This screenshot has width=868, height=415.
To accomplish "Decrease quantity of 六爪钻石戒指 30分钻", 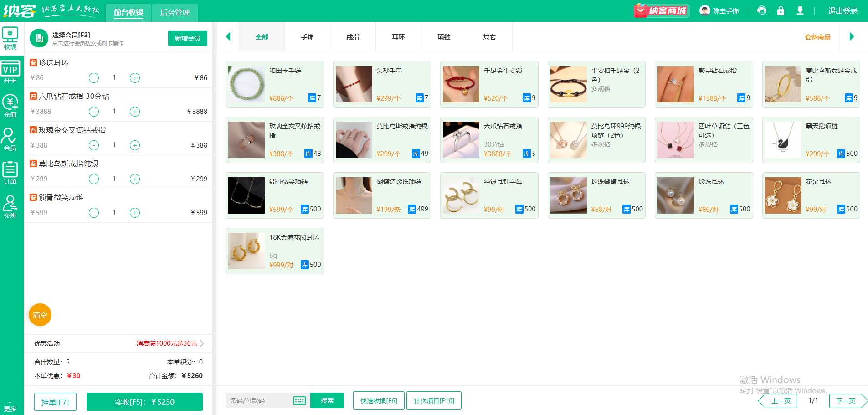I will (x=94, y=112).
